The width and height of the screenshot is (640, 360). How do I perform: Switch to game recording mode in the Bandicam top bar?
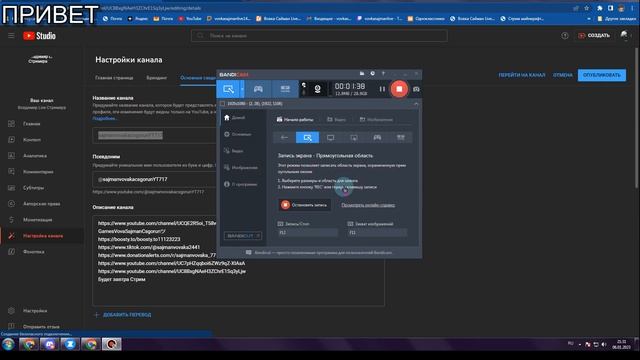pyautogui.click(x=258, y=89)
